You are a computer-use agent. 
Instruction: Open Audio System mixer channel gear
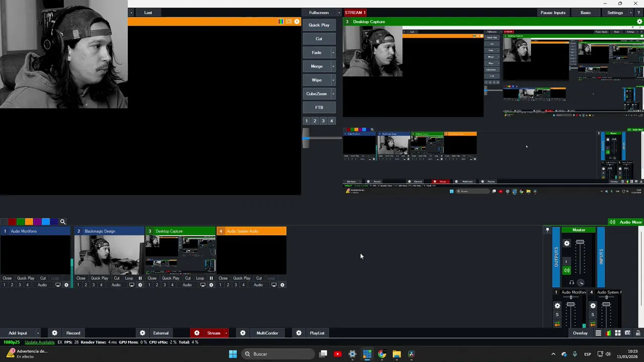[x=593, y=306]
